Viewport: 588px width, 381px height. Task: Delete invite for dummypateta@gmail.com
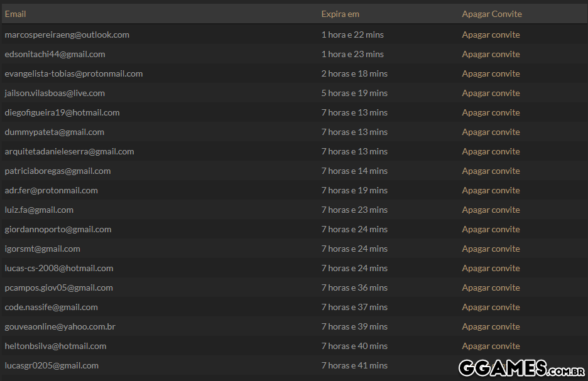point(491,132)
